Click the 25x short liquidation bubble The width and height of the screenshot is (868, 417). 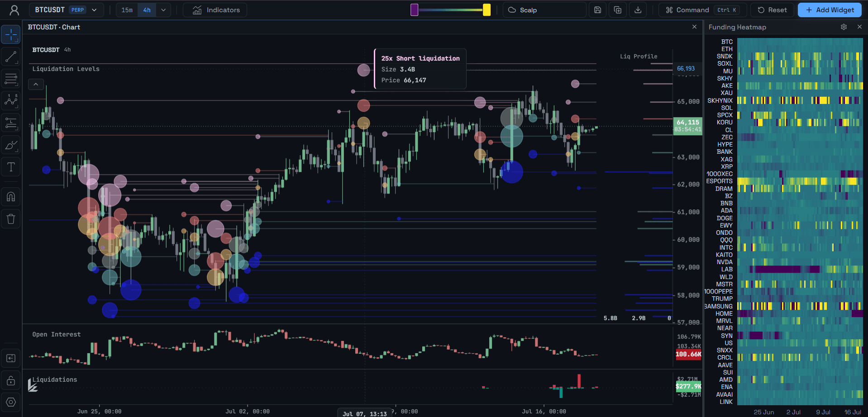pos(363,70)
